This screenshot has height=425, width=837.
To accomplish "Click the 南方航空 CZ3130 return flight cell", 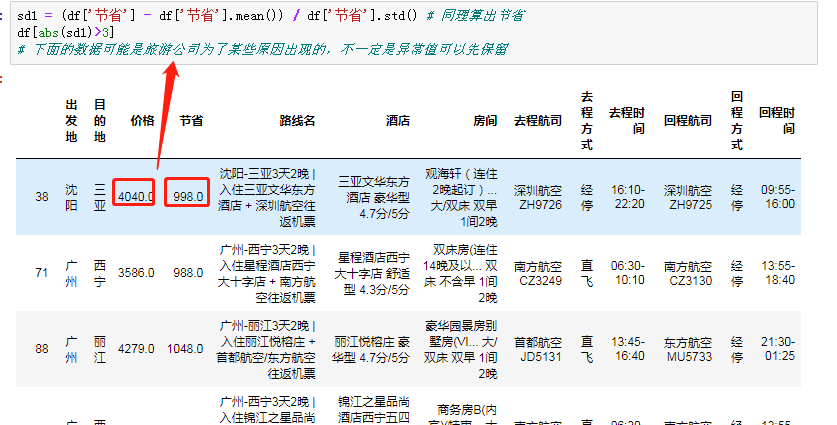I will [x=688, y=273].
